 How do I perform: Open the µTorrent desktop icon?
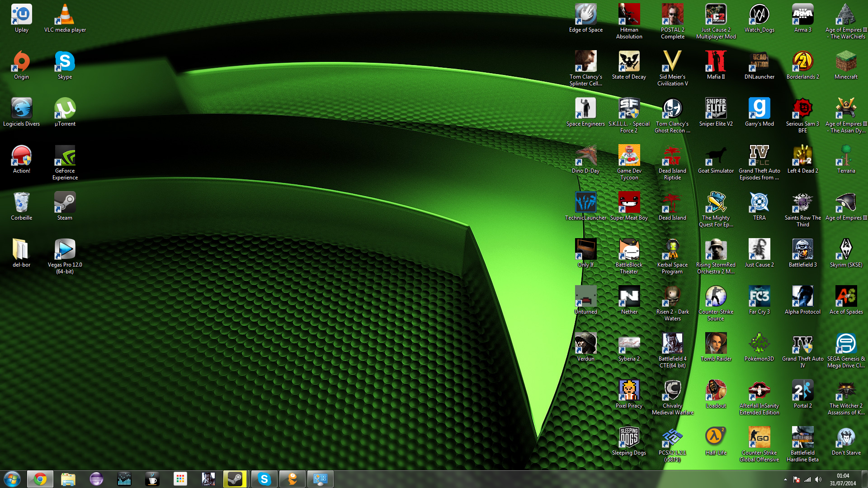coord(65,113)
